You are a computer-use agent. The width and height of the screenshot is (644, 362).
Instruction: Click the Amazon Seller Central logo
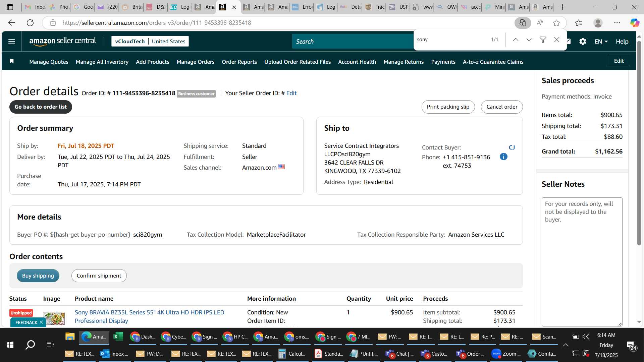click(x=62, y=41)
